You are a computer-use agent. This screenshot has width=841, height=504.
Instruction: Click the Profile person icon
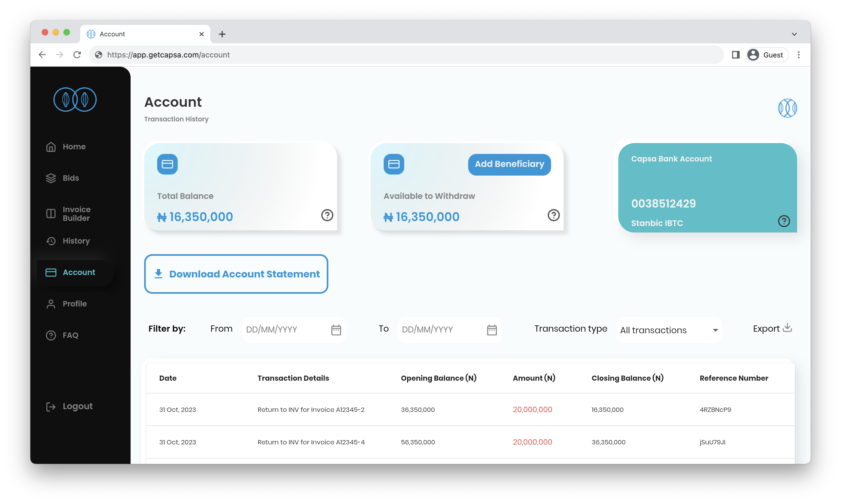[x=51, y=304]
